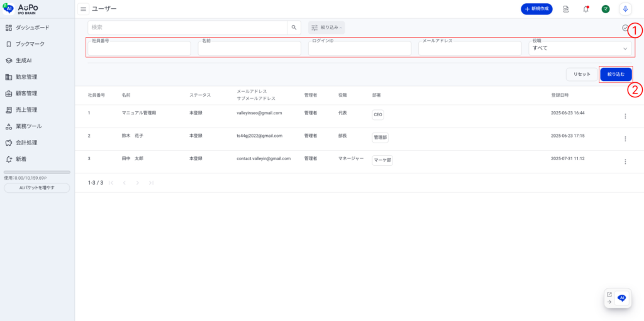Screen dimensions: 644x321
Task: Open the 役職 dropdown showing すべて
Action: [579, 48]
